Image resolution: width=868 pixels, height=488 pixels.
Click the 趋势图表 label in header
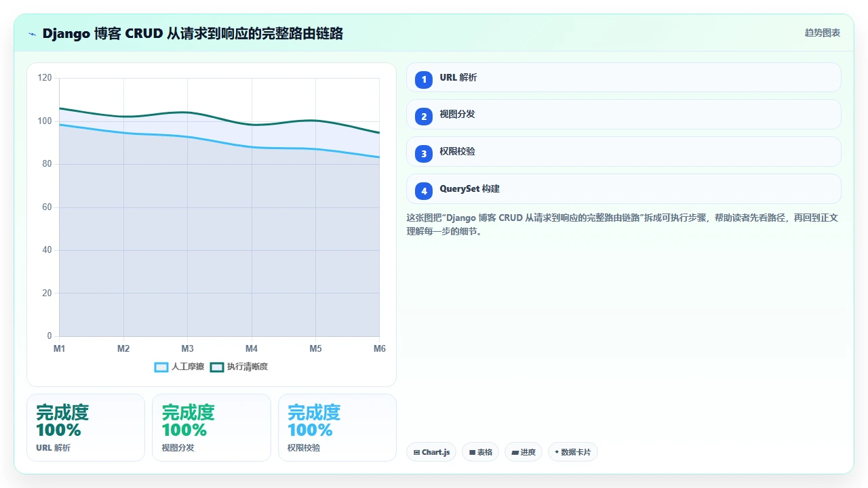[x=823, y=33]
